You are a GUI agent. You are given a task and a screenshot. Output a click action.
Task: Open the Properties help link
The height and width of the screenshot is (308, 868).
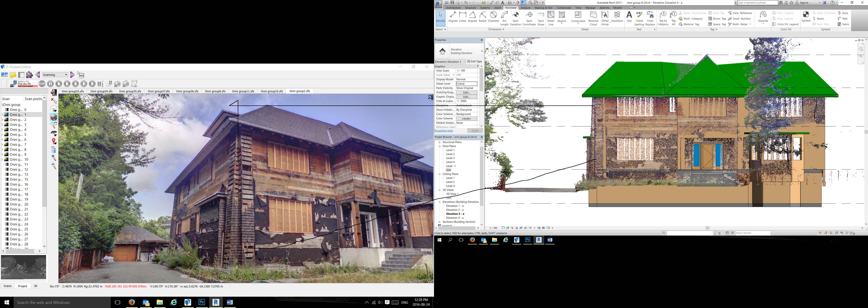(x=444, y=131)
